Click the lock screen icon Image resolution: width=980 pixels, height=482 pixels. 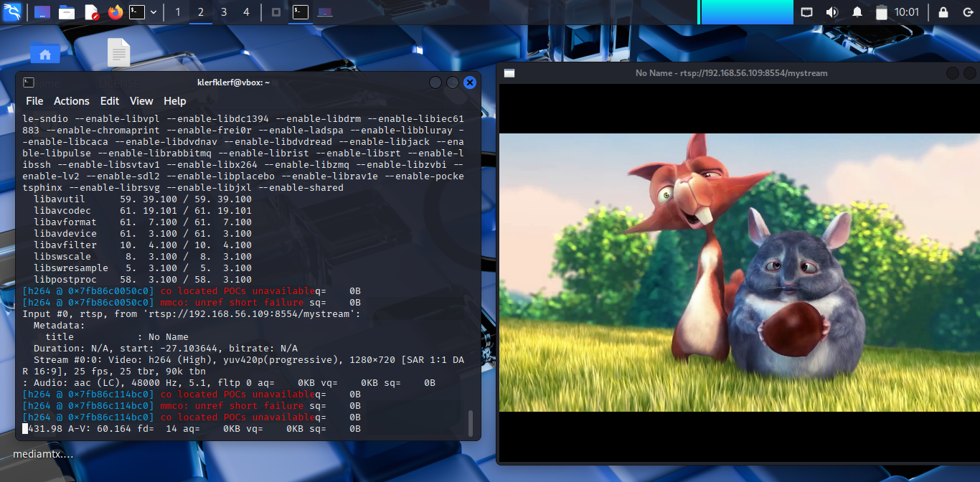coord(943,12)
